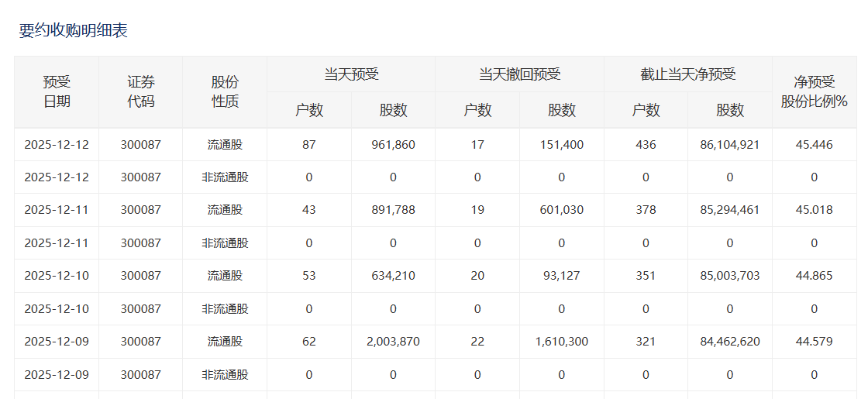Click the household count 87 cell
868x399 pixels.
point(309,145)
